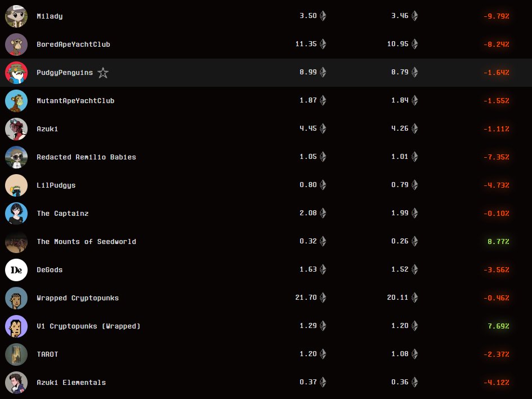Click Milady's 3.46 price value
The image size is (532, 399).
pyautogui.click(x=400, y=16)
